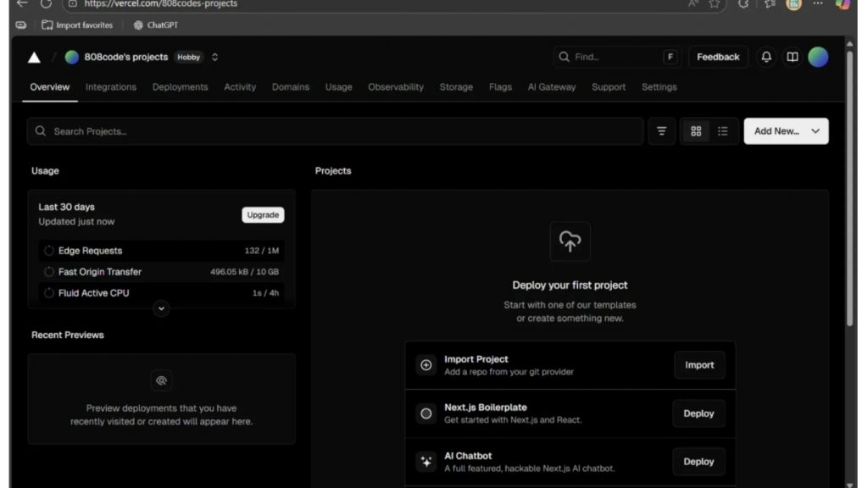
Task: Switch to grid view layout
Action: (x=696, y=131)
